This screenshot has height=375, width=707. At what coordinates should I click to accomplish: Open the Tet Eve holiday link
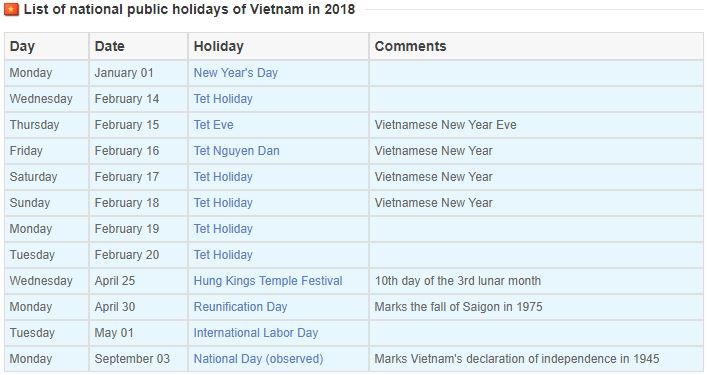213,125
